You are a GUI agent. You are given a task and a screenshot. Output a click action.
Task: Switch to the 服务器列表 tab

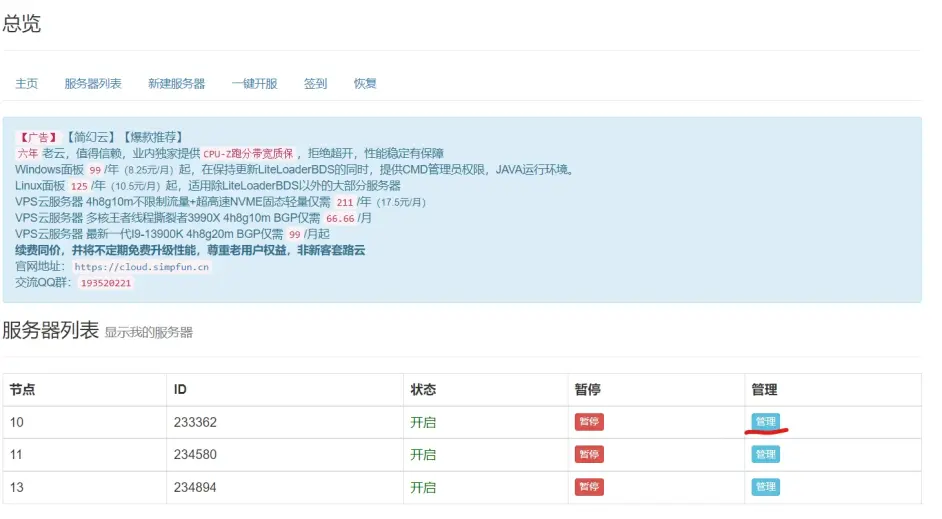coord(93,84)
